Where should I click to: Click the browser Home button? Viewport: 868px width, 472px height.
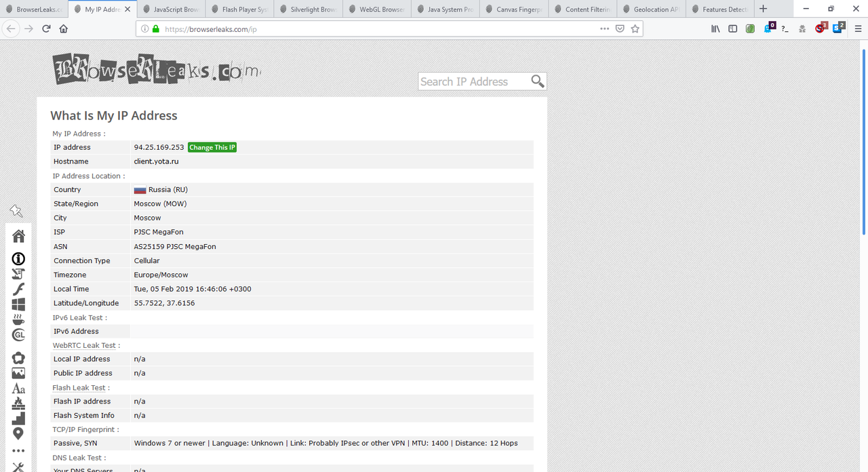tap(64, 28)
